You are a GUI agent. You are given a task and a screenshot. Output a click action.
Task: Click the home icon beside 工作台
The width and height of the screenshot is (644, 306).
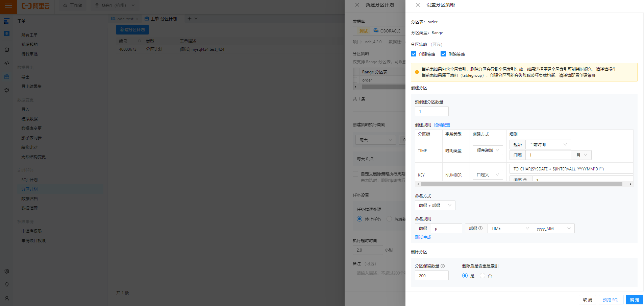tap(65, 5)
